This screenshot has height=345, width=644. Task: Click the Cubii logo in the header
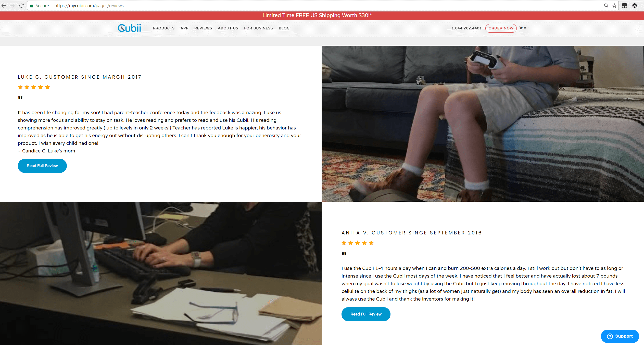130,28
